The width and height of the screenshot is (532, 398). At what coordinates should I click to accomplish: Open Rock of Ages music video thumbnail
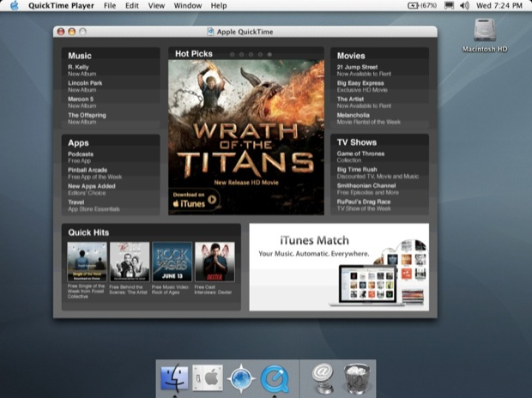[x=172, y=262]
